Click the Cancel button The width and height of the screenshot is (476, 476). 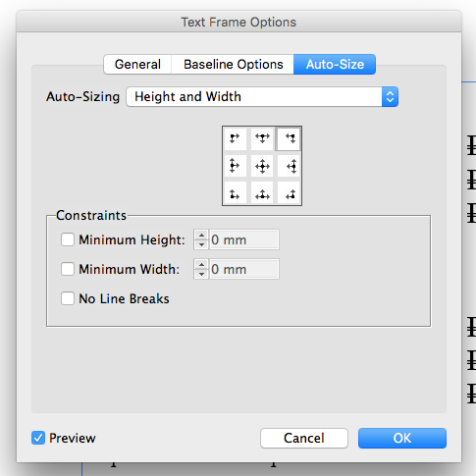[304, 438]
